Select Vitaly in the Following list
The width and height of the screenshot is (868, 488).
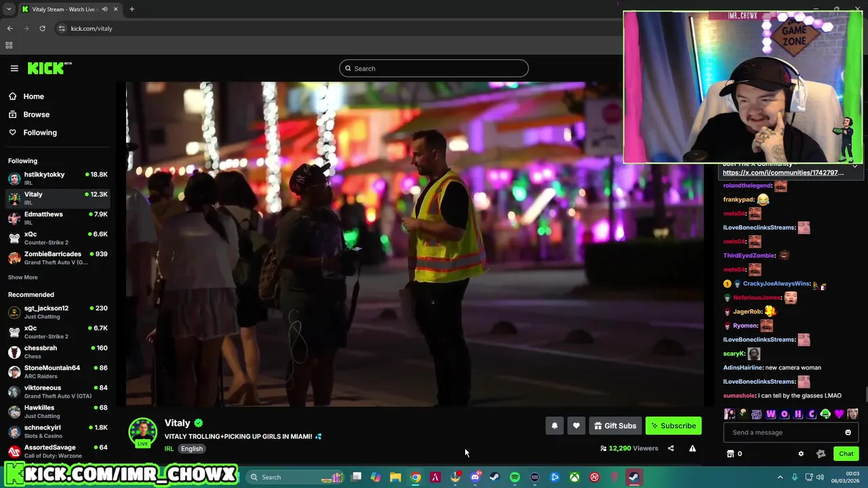[58, 198]
